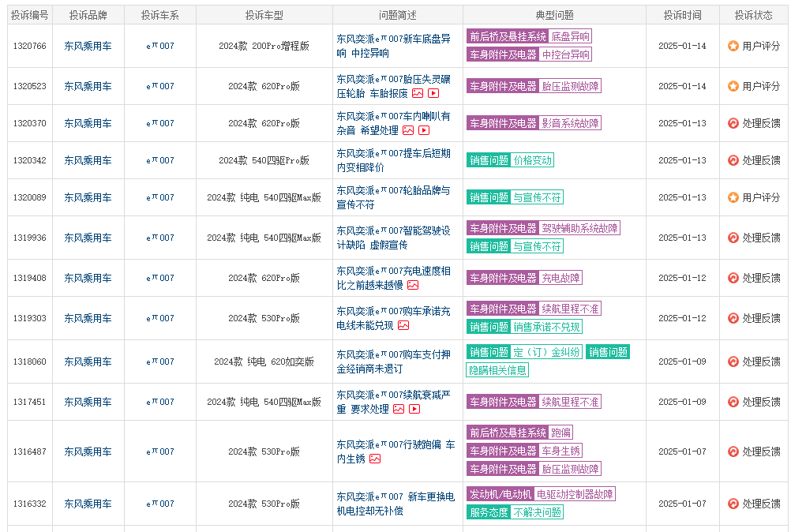Image resolution: width=791 pixels, height=532 pixels.
Task: Open complaint about 轮胎品牌与宣传不符
Action: tap(393, 197)
